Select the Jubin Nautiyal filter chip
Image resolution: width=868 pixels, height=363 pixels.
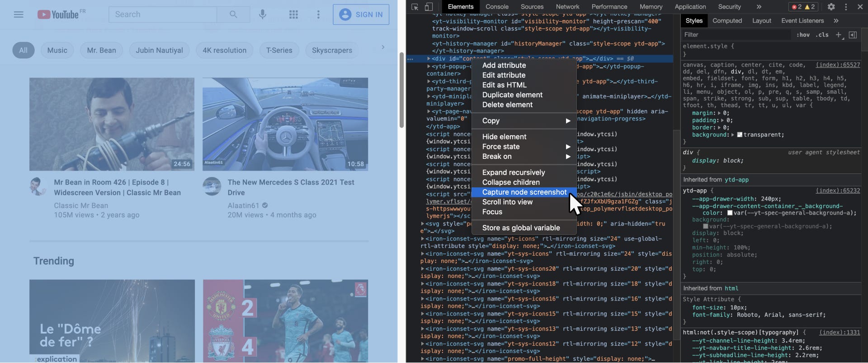click(159, 50)
